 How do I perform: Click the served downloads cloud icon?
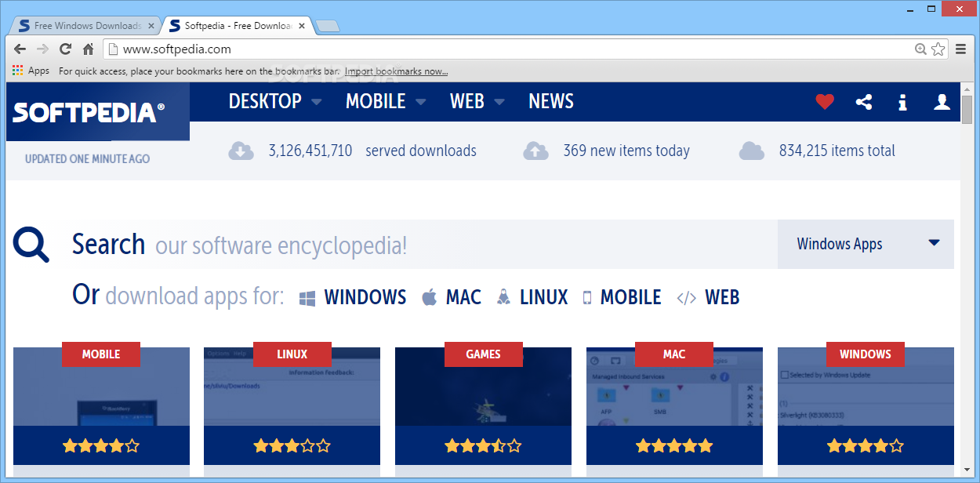241,151
